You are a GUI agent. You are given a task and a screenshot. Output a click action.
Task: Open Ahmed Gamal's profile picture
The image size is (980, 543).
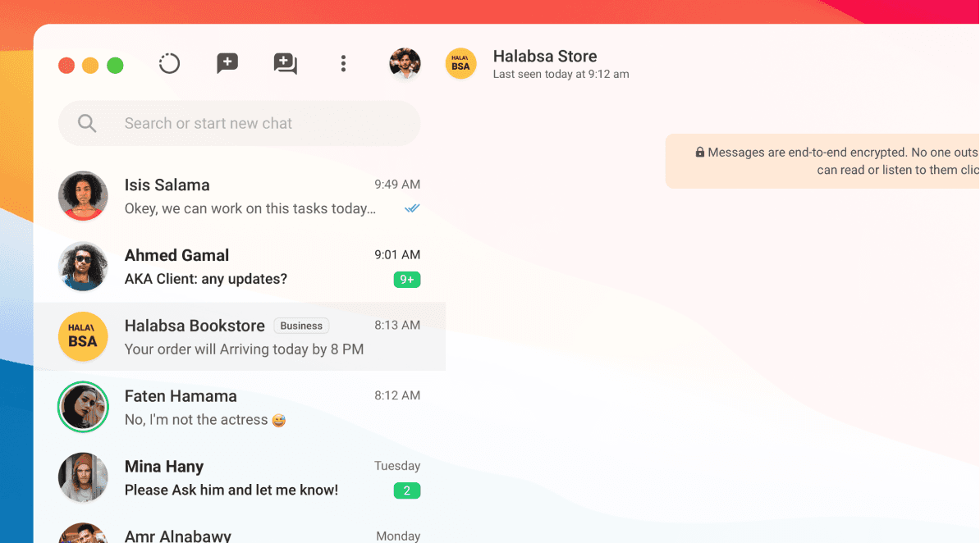[x=83, y=267]
